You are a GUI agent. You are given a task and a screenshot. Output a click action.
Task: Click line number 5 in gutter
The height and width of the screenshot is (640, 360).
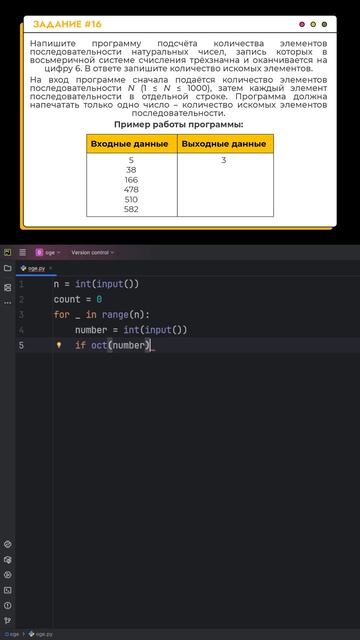pyautogui.click(x=21, y=345)
